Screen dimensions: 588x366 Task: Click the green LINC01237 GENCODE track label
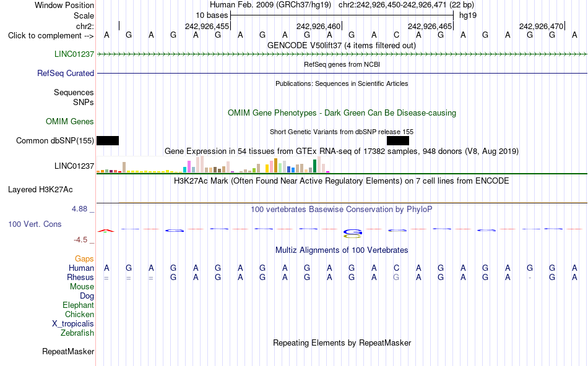[74, 54]
